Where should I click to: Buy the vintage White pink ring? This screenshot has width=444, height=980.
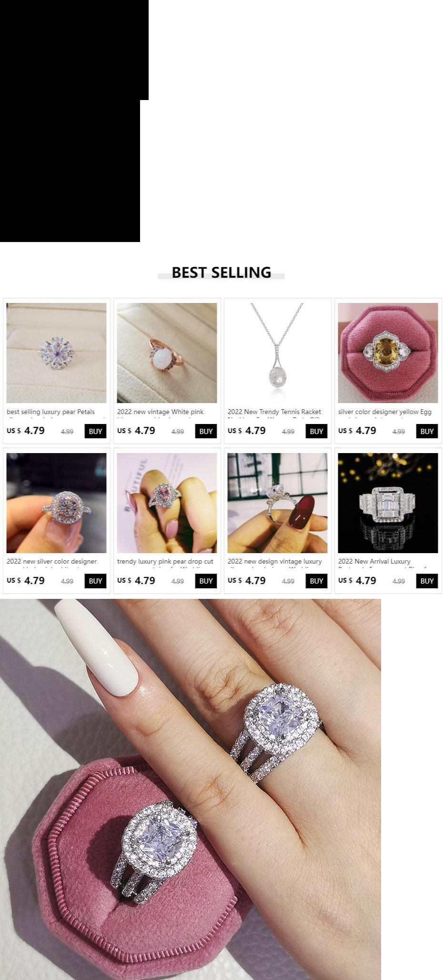[x=206, y=431]
